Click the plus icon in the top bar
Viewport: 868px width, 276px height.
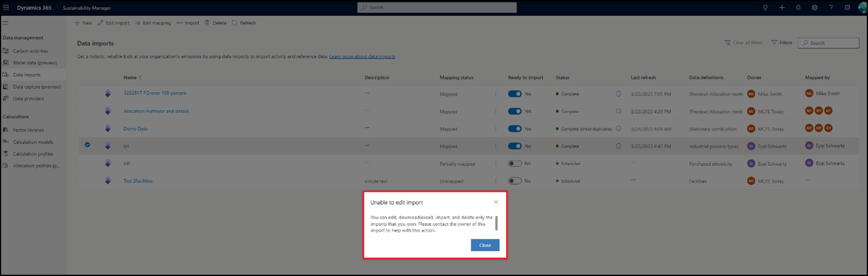pos(782,7)
